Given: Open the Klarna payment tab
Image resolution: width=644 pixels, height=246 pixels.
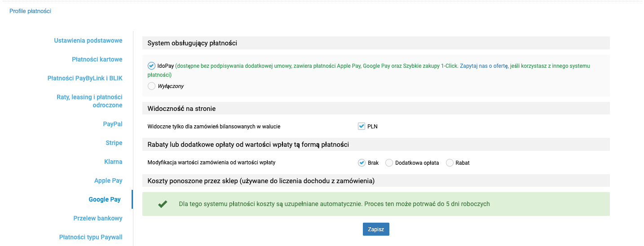Looking at the screenshot, I should [113, 162].
